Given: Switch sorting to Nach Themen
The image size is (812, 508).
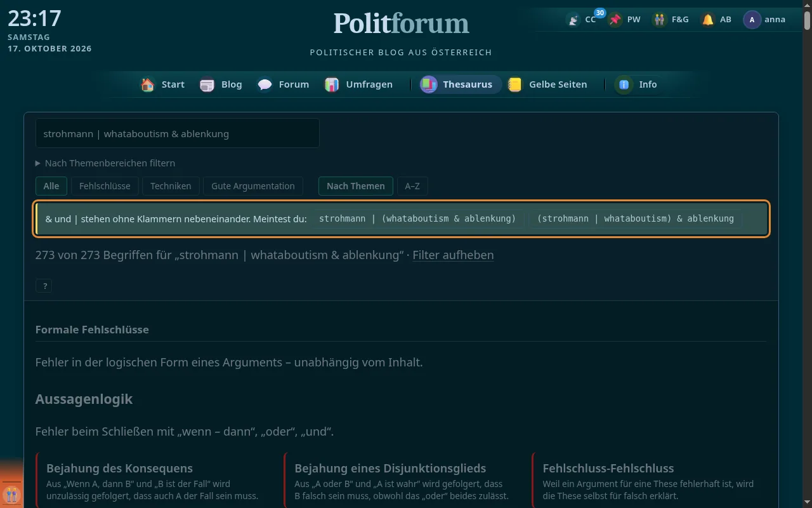Looking at the screenshot, I should (356, 186).
